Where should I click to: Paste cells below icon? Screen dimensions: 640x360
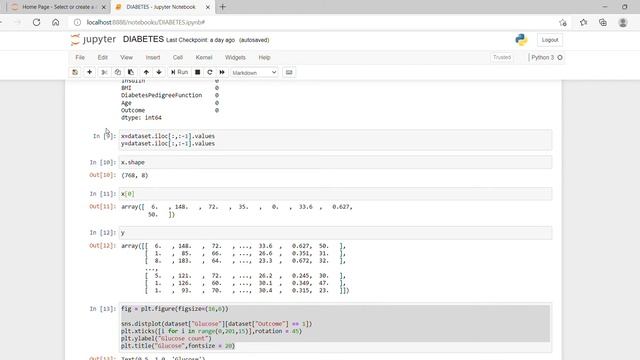[131, 72]
